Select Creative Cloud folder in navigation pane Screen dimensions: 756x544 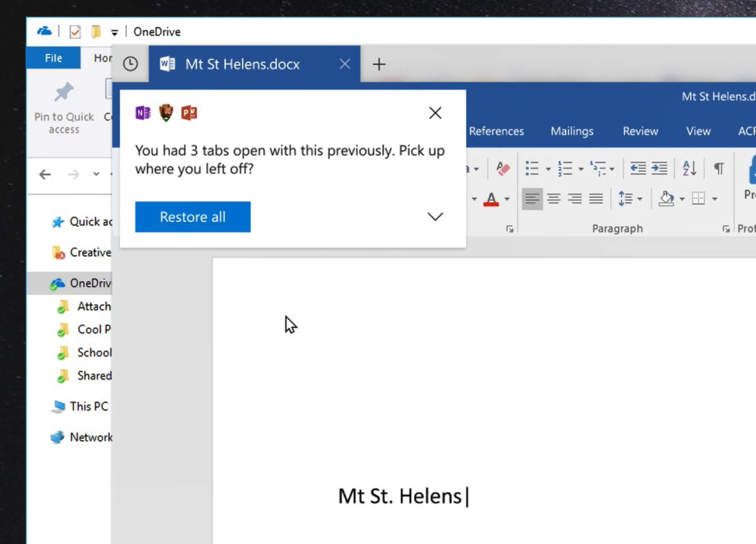82,252
